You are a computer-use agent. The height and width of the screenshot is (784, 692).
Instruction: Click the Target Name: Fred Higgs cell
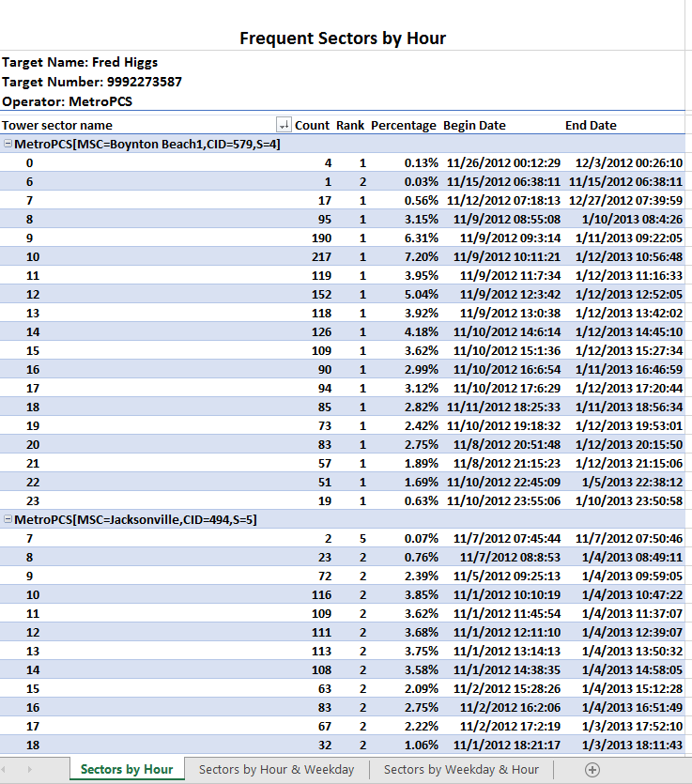click(x=80, y=63)
